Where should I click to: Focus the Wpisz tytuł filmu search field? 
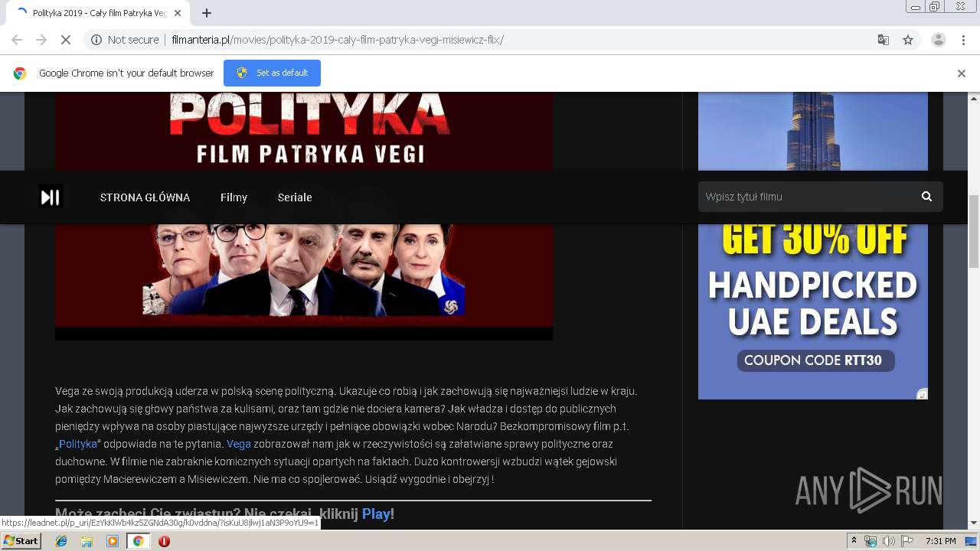(808, 197)
